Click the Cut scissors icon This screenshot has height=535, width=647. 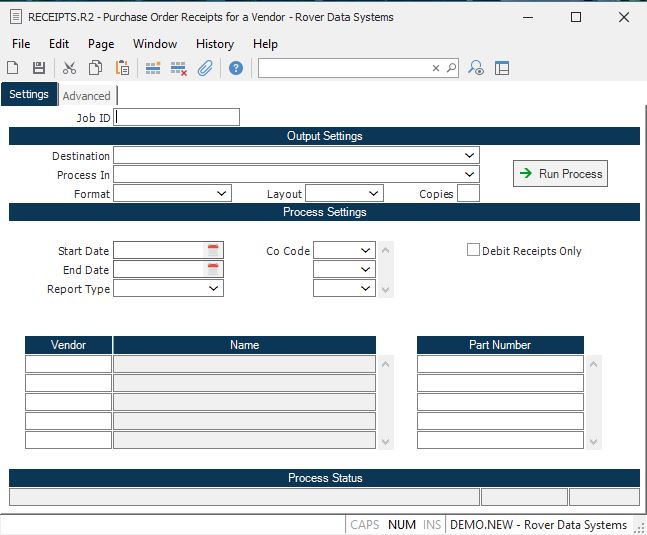point(69,68)
